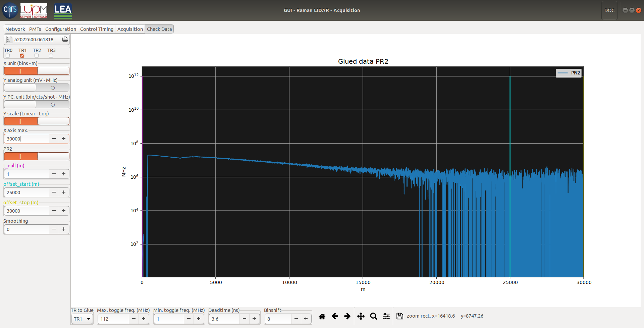Open the subplot configuration sliders icon
Viewport: 644px width, 328px height.
pyautogui.click(x=386, y=316)
